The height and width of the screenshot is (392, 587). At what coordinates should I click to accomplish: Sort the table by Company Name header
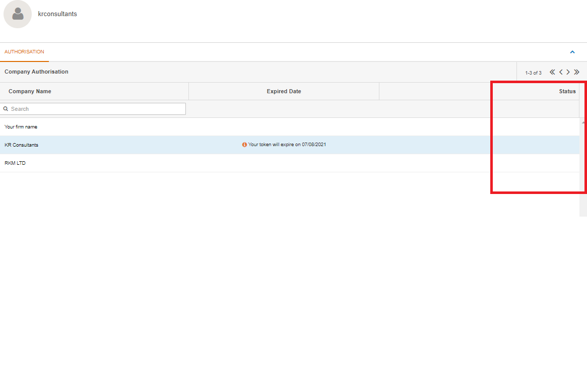click(30, 91)
